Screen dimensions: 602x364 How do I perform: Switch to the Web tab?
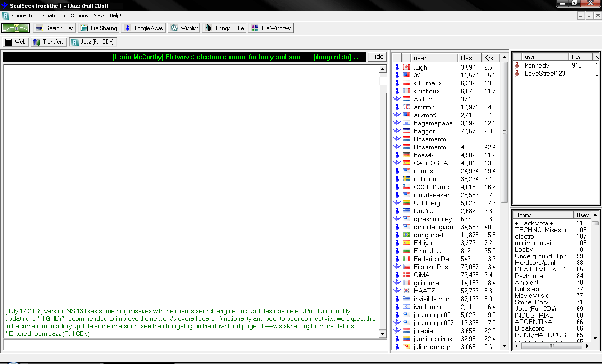[15, 42]
